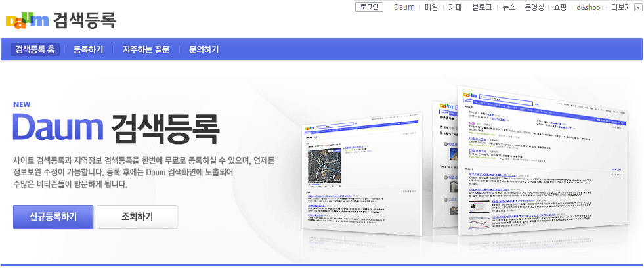Open the 블로그 link

pyautogui.click(x=482, y=7)
